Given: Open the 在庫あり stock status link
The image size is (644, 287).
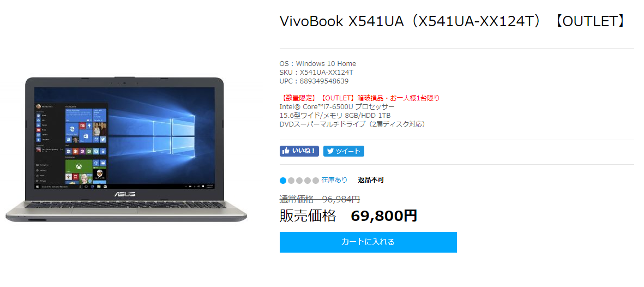Looking at the screenshot, I should (x=334, y=180).
